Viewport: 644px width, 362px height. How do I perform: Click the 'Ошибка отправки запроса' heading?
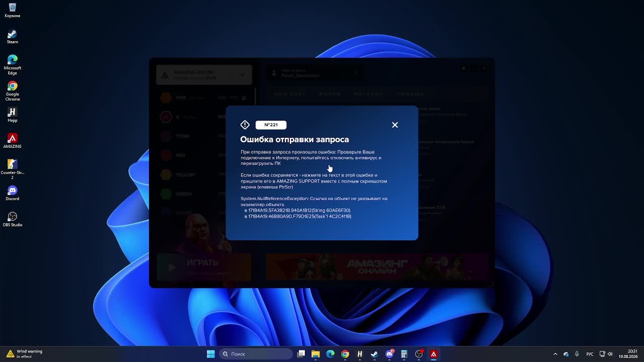tap(294, 139)
